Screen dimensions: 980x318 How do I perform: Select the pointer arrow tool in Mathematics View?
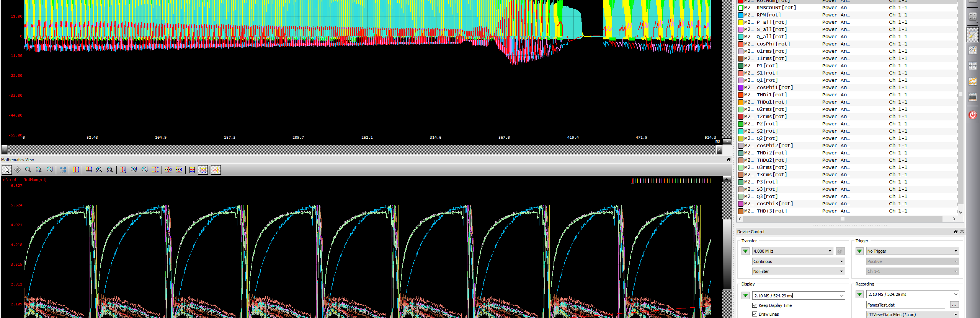pos(7,170)
